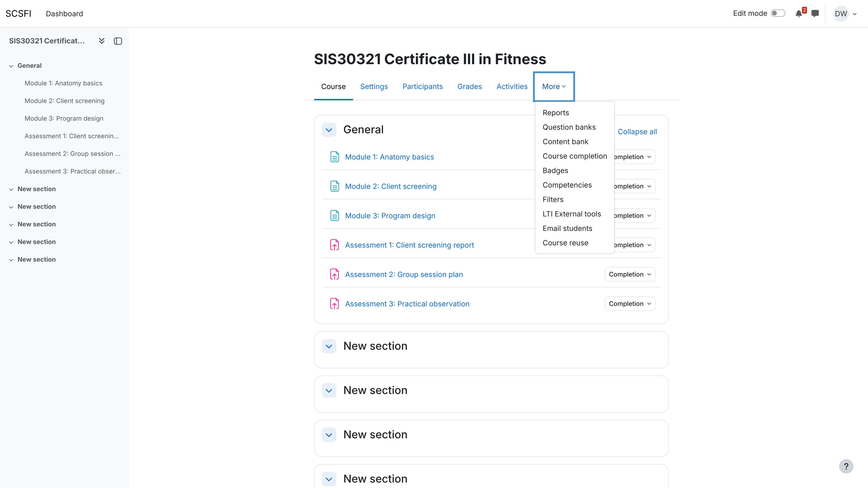Collapse all sections with the double-chevron icon
Image resolution: width=868 pixels, height=488 pixels.
pos(102,41)
